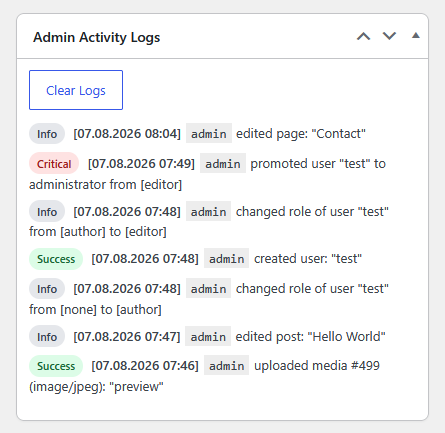The image size is (445, 433).
Task: Click admin tag in the 08:04 entry
Action: (209, 134)
